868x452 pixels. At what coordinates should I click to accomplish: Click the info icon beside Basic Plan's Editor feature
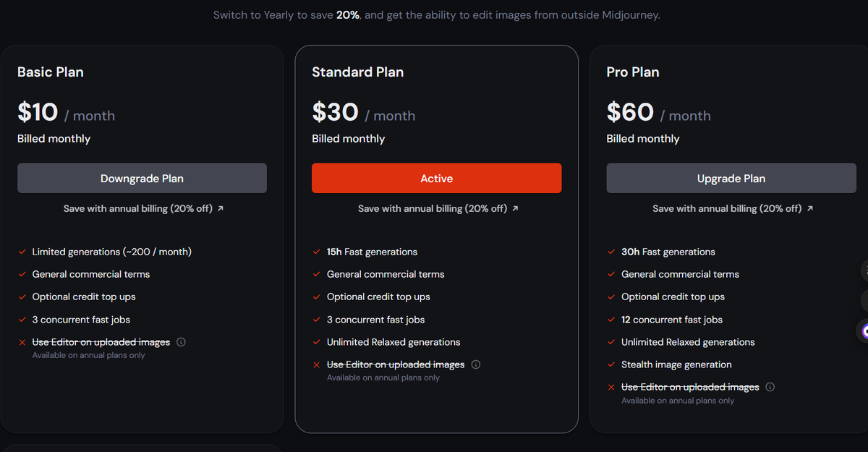point(180,342)
